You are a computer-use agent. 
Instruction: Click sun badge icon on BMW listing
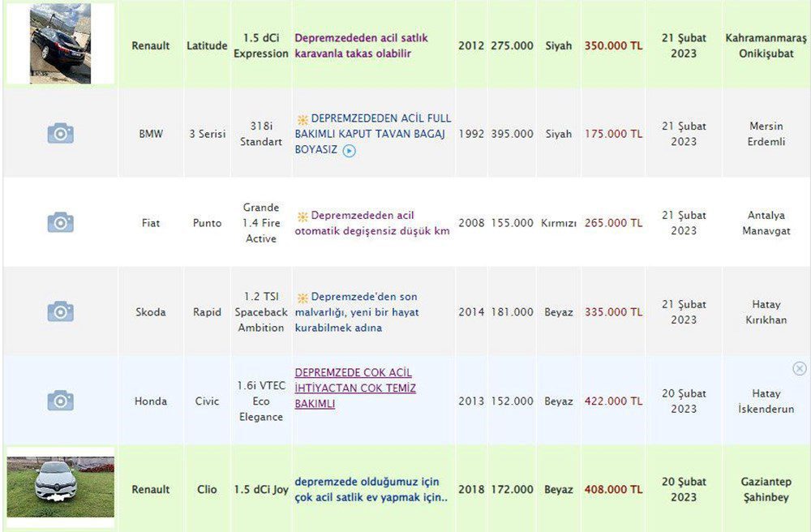[x=302, y=118]
